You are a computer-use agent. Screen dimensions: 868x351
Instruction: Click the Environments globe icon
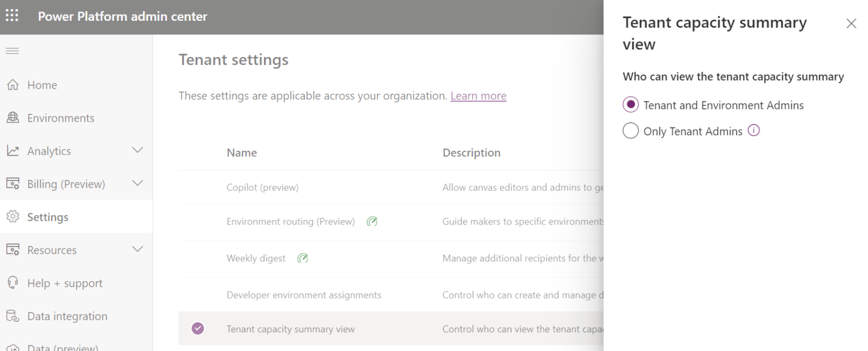12,117
